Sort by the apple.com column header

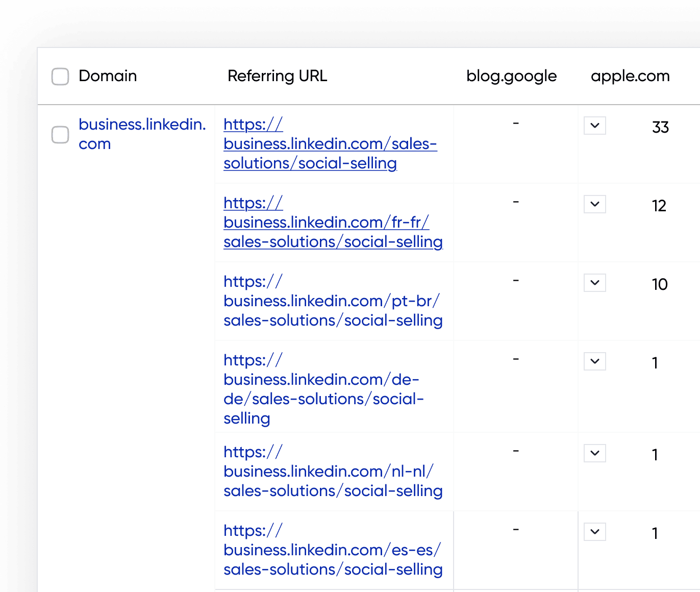630,76
